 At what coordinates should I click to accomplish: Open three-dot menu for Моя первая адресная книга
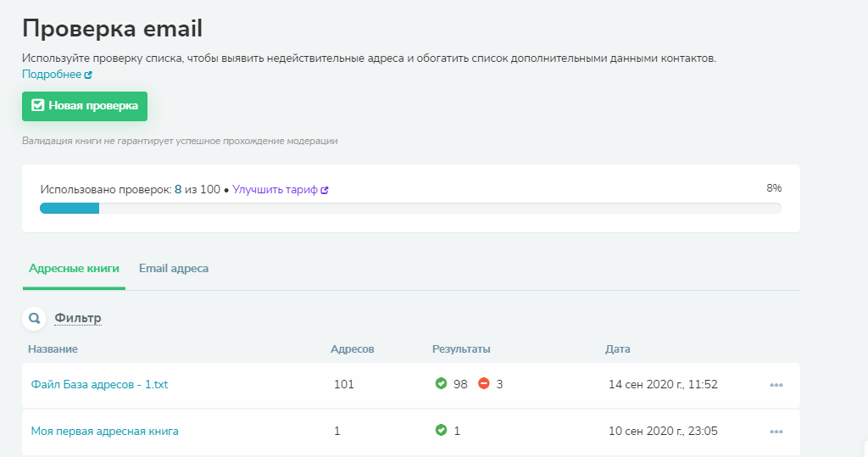(776, 432)
